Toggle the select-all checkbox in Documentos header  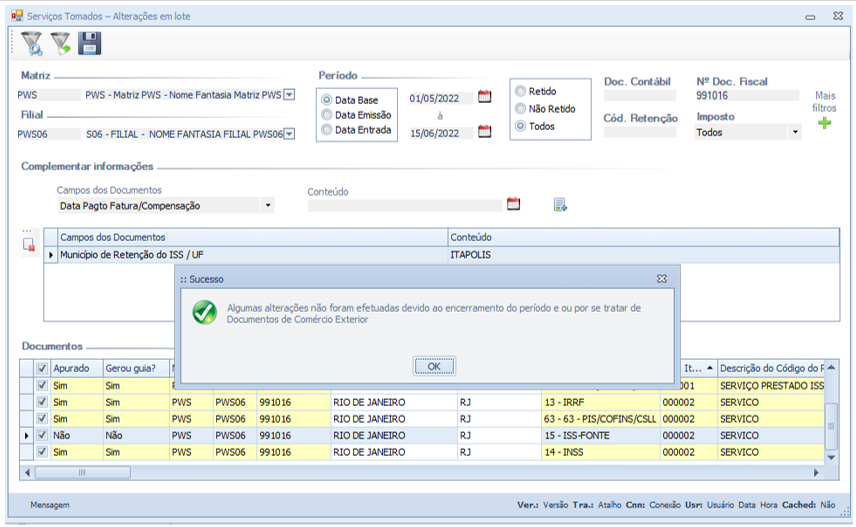pos(41,368)
